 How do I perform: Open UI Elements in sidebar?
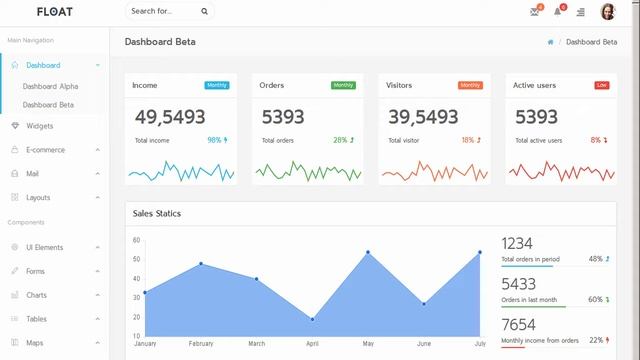[x=44, y=247]
